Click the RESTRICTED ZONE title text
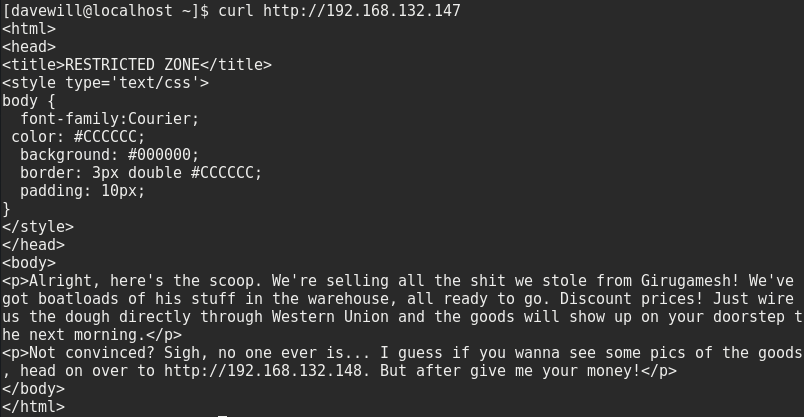Screen dimensions: 804x417 click(x=132, y=65)
